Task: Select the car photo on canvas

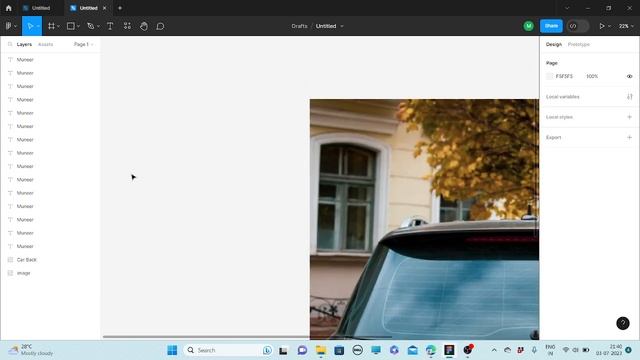Action: coord(424,219)
